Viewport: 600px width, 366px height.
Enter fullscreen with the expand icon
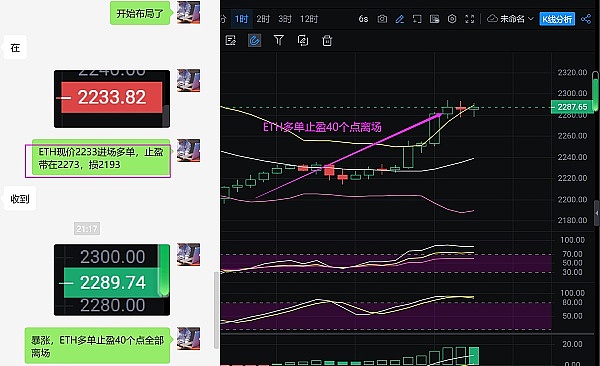[x=470, y=19]
